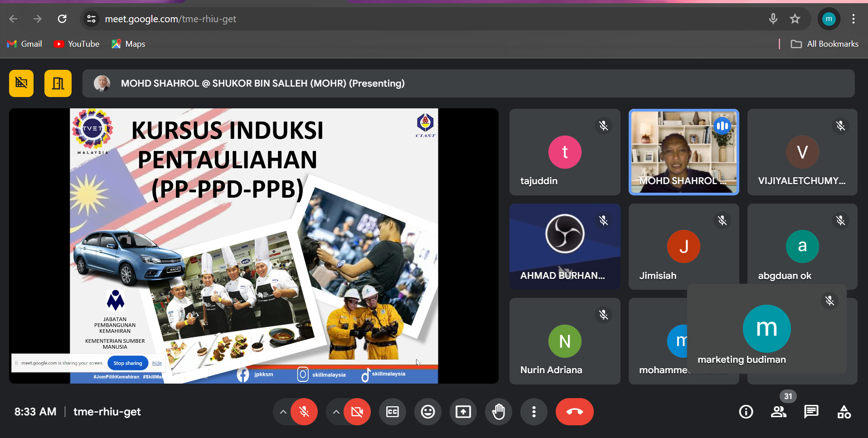
Task: Open the YouTube bookmark
Action: pos(77,44)
